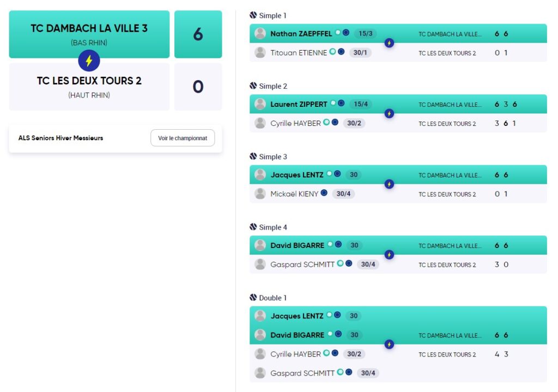This screenshot has height=392, width=558.
Task: Click the lightning icon in Double 1 match
Action: pos(389,344)
